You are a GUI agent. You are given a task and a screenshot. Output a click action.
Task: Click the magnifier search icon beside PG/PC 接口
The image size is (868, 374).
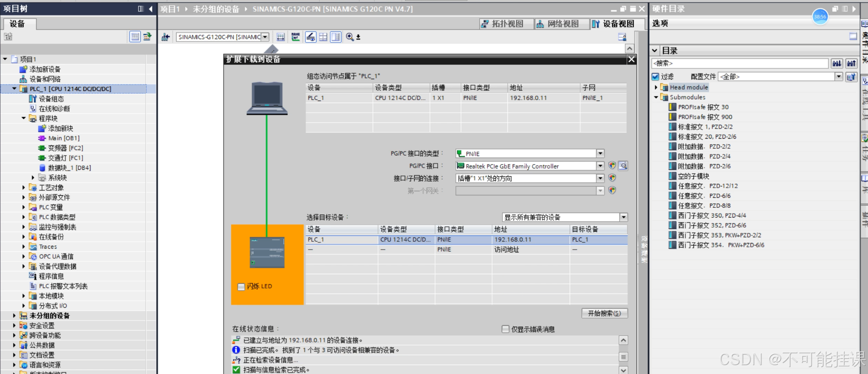pyautogui.click(x=623, y=166)
